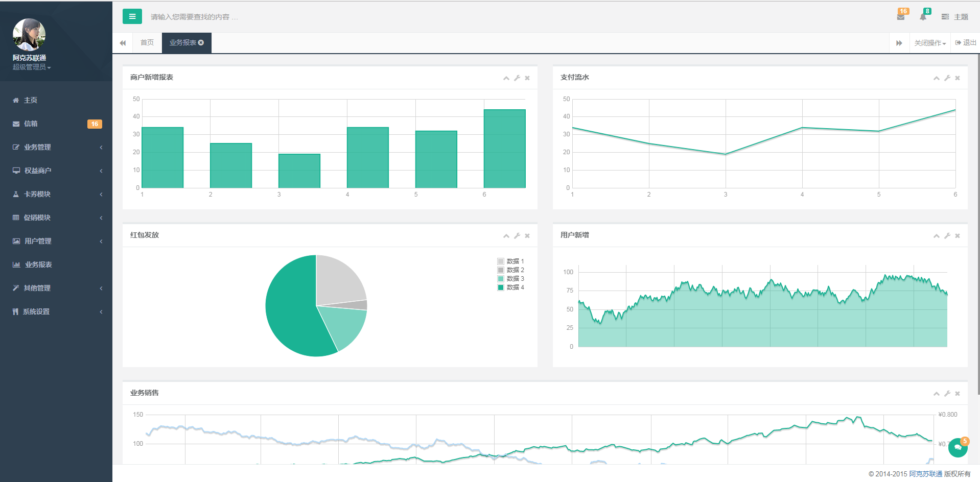Expand the 促销模块 sidebar menu
The image size is (980, 482).
pos(56,218)
